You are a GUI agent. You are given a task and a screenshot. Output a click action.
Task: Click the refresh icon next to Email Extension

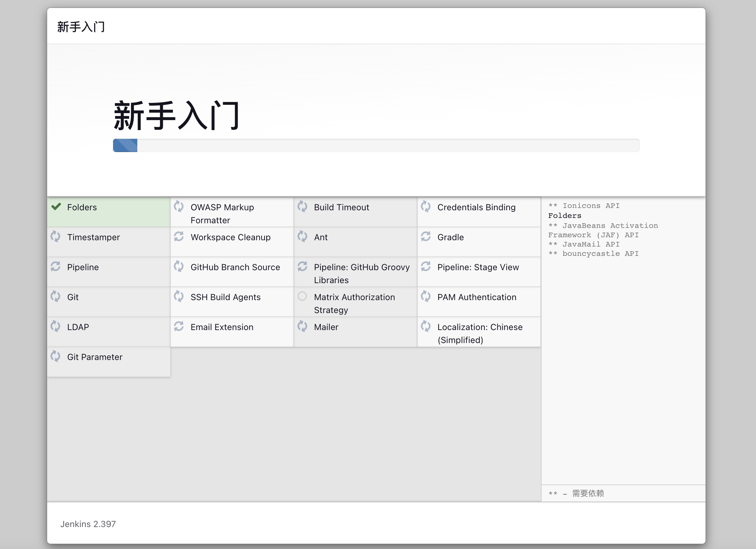(x=179, y=326)
